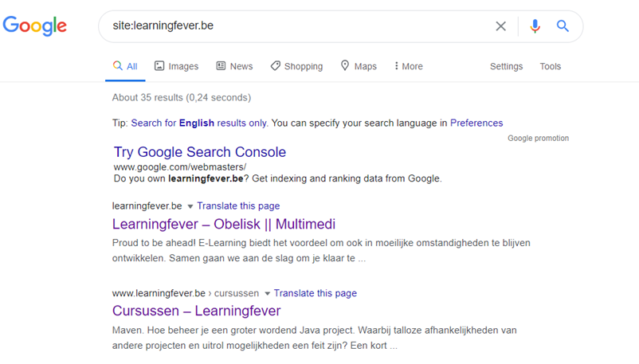Click the Shopping tag icon
Viewport: 639px width, 364px height.
tap(275, 65)
